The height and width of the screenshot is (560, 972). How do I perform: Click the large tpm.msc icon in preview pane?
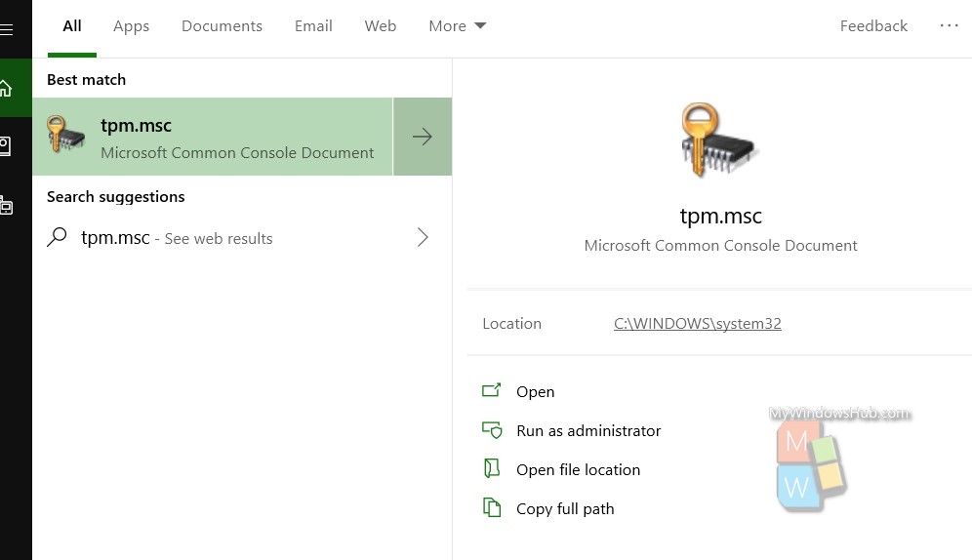click(x=719, y=140)
